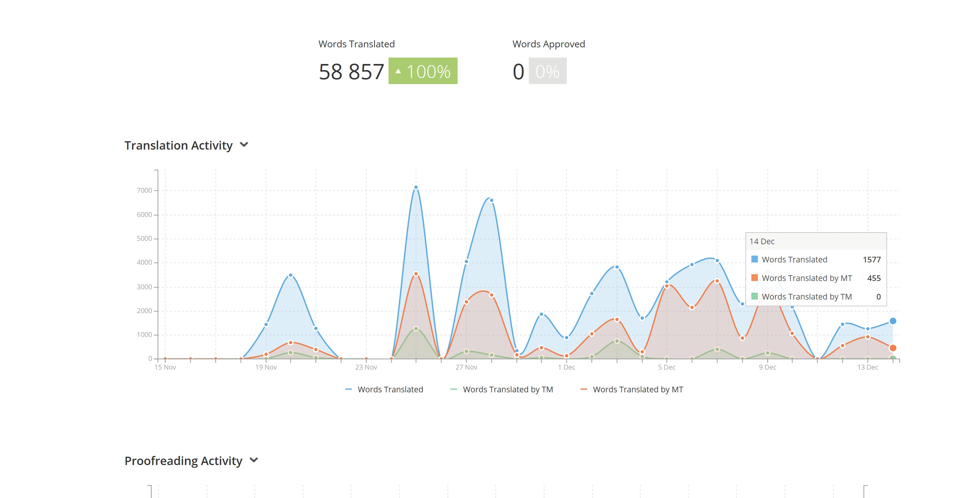Click the Words Approved label
This screenshot has height=498, width=980.
(548, 44)
